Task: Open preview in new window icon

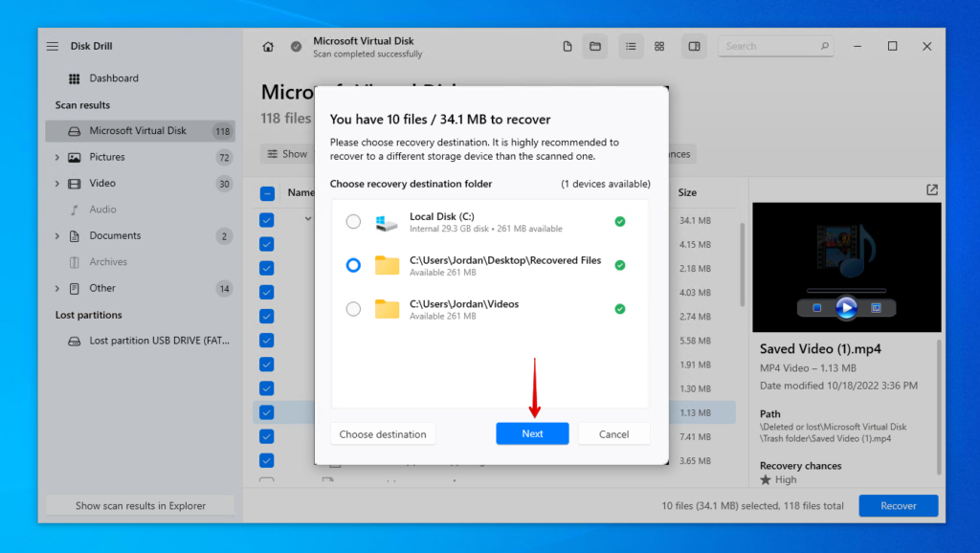Action: (x=932, y=189)
